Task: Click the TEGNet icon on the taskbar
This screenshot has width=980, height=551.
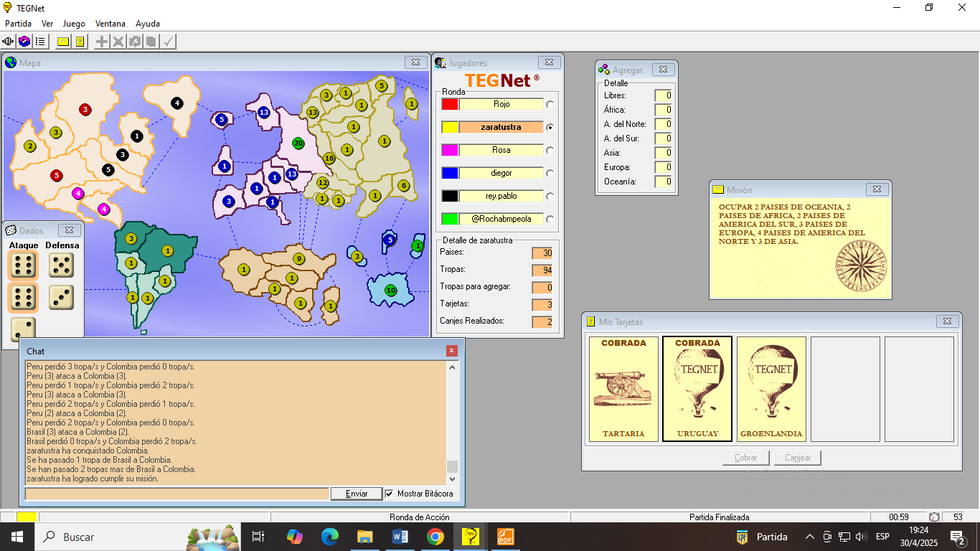Action: (x=471, y=537)
